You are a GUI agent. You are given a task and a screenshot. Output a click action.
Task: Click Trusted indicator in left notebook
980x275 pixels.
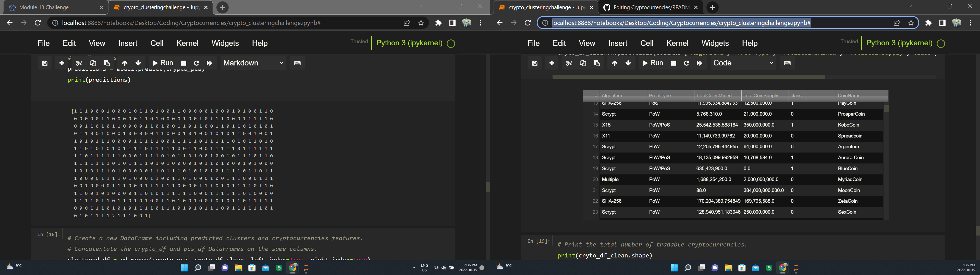click(x=359, y=42)
